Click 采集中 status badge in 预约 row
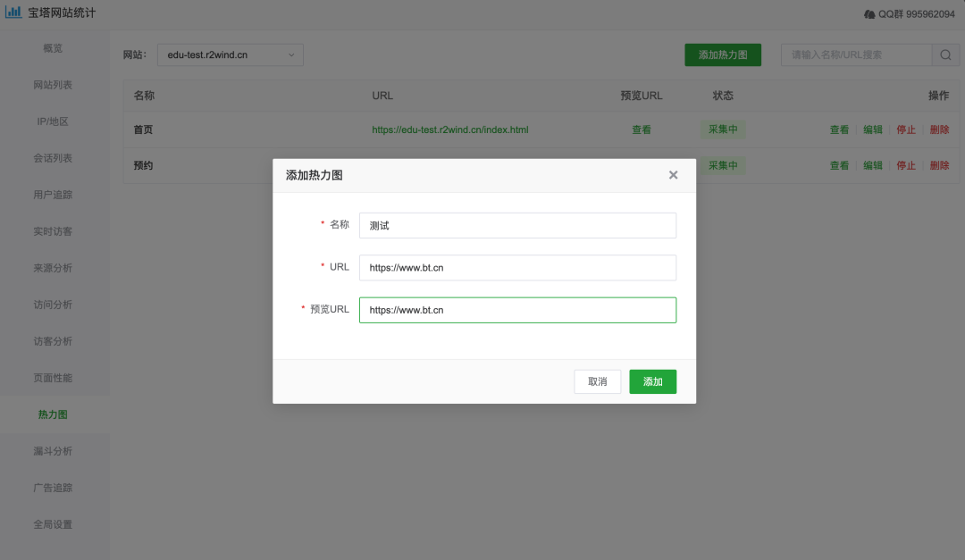965x560 pixels. coord(723,165)
